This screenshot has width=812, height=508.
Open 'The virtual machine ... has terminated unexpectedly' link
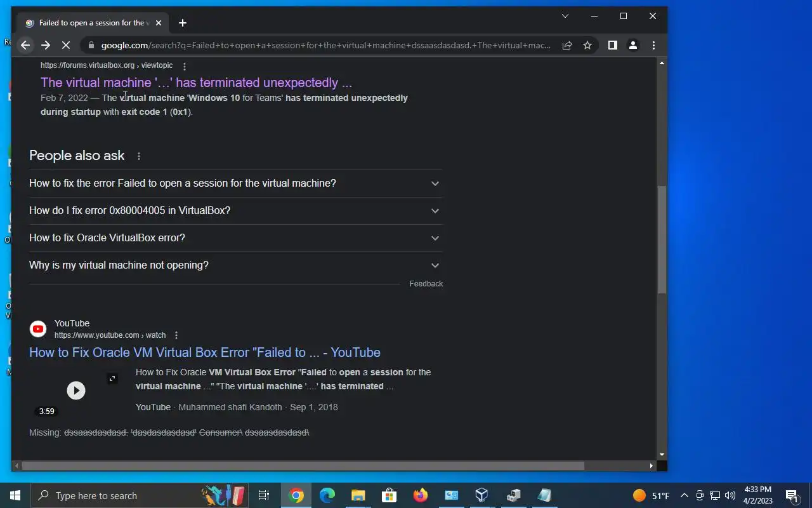click(x=196, y=83)
